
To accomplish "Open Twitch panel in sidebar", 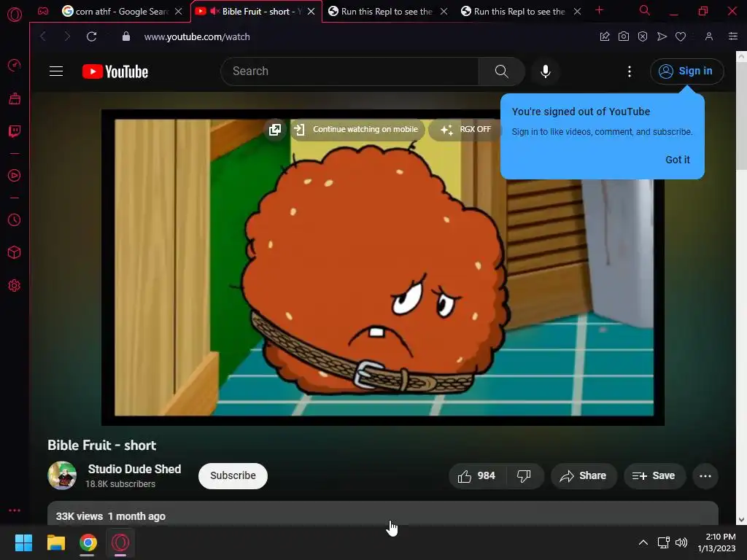I will click(15, 131).
